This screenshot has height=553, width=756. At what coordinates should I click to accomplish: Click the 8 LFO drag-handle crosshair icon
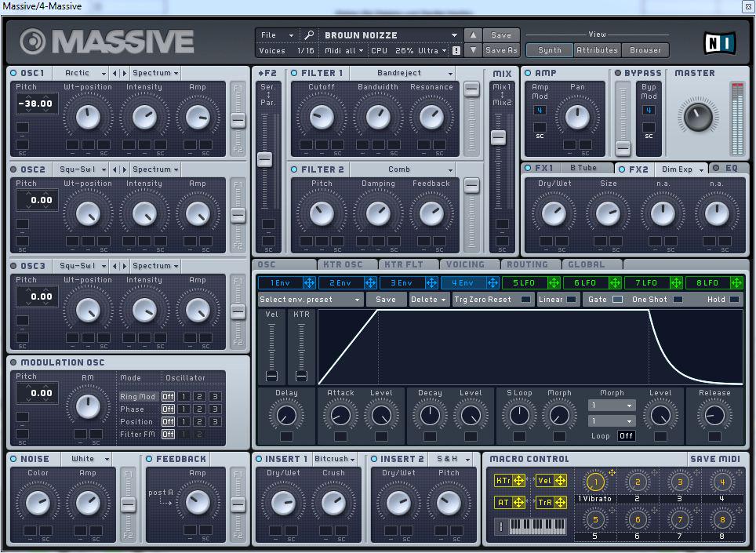click(736, 283)
